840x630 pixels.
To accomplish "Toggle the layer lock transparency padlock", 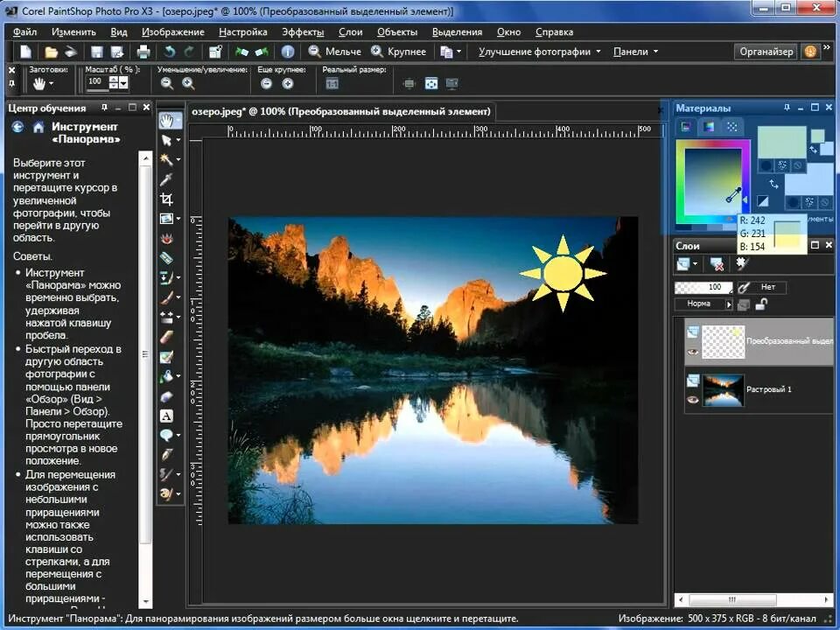I will click(x=761, y=304).
